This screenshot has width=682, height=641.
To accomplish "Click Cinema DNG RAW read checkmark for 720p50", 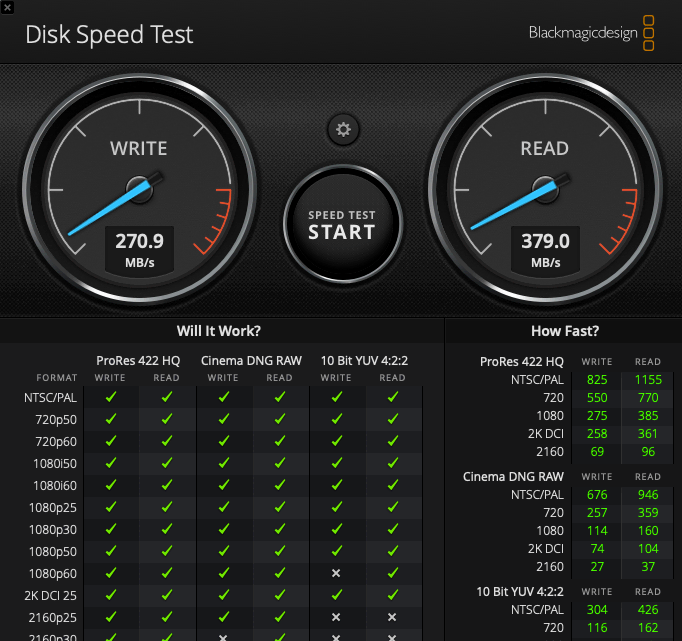I will click(280, 419).
